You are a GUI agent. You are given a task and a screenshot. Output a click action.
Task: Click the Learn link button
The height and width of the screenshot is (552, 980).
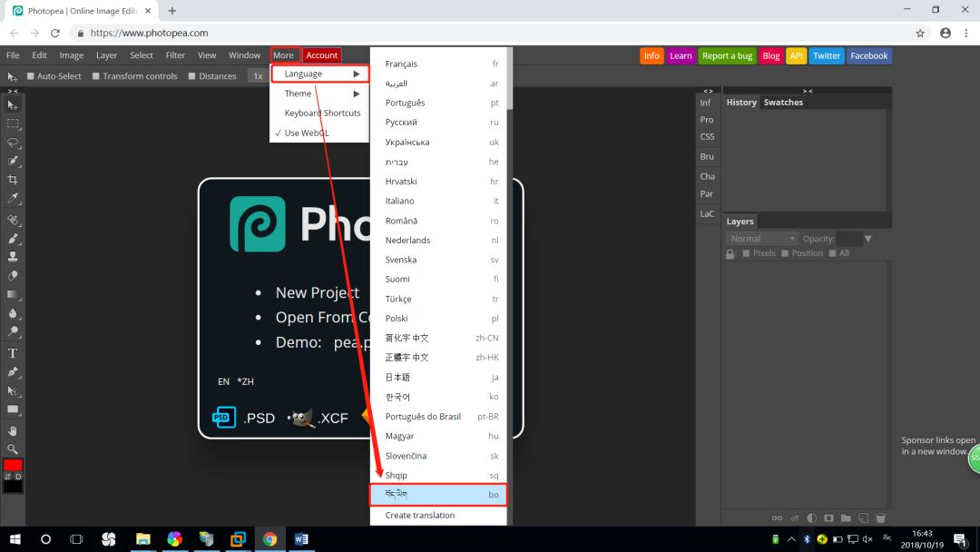(681, 55)
